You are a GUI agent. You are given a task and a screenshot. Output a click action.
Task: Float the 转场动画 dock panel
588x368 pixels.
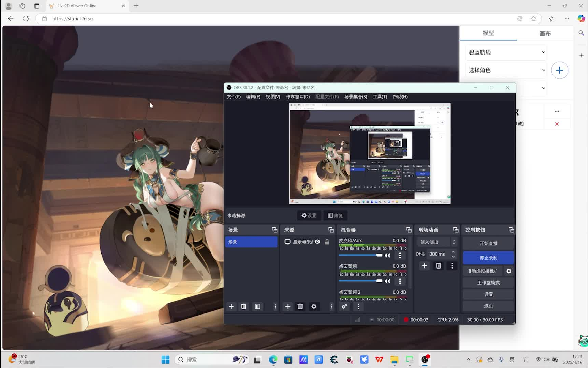click(456, 230)
